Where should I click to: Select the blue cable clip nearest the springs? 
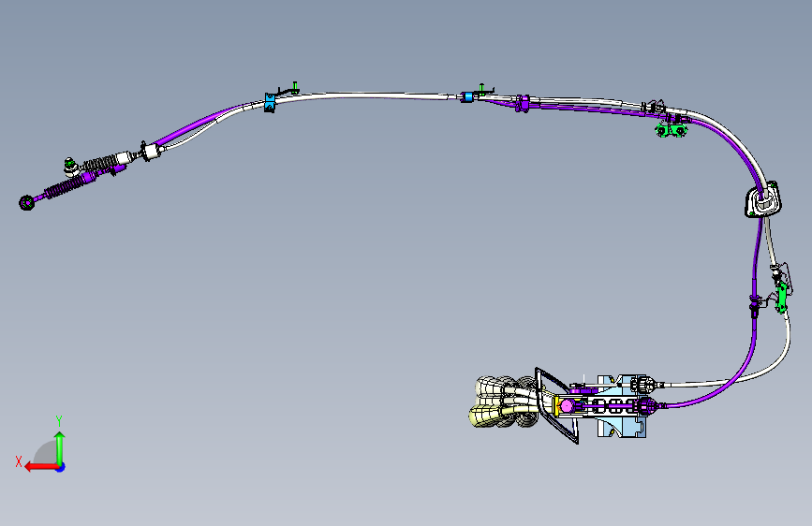[270, 102]
